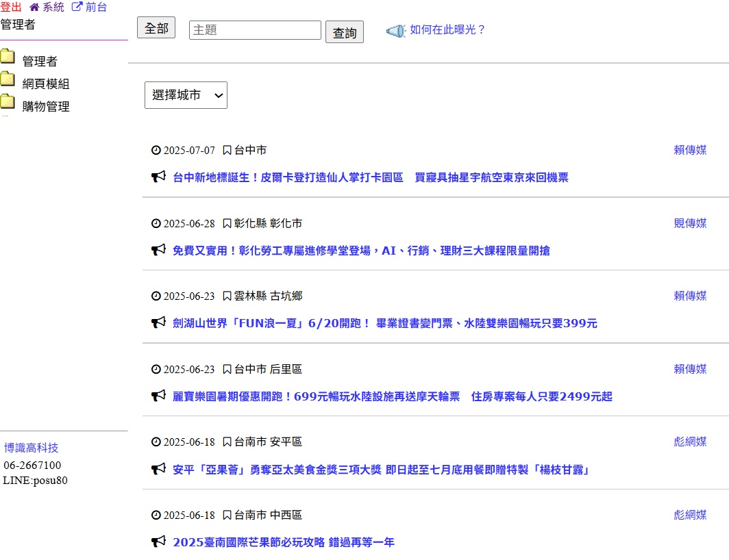The image size is (729, 560).
Task: Click the megaphone icon of the 皮爾卡登 article
Action: [158, 177]
